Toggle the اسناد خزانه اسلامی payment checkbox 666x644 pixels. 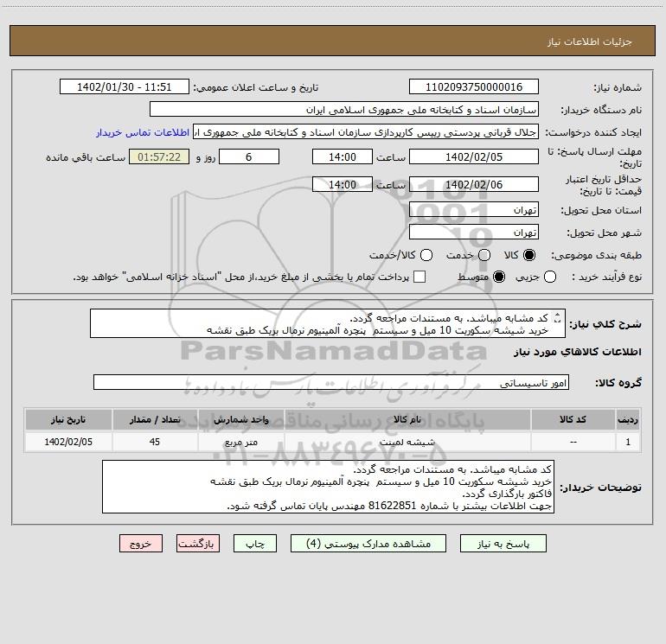click(419, 277)
